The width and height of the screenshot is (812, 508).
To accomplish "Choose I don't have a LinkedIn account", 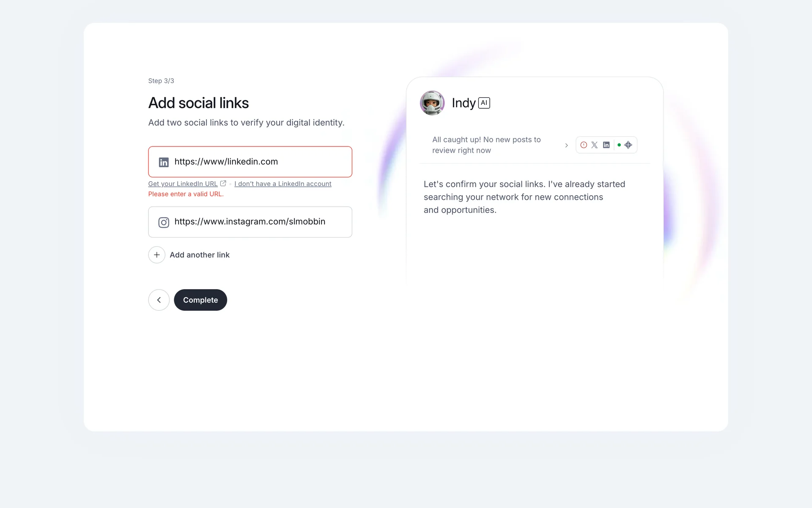I will [283, 184].
